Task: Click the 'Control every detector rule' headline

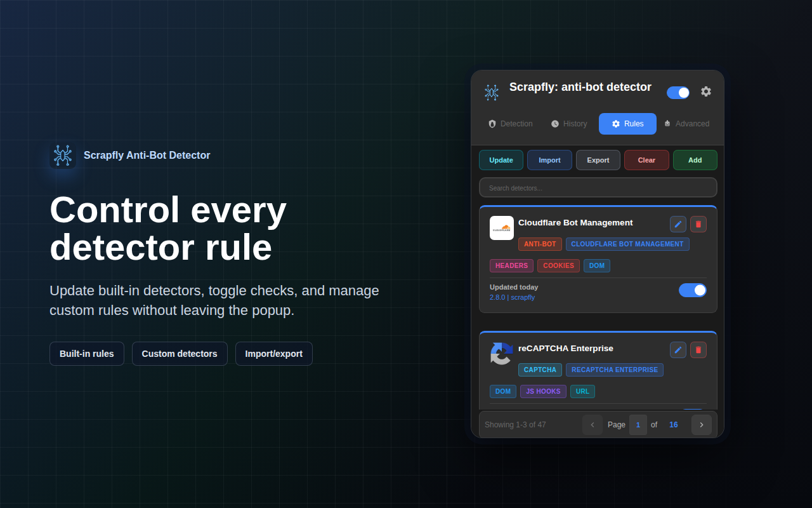Action: point(168,228)
